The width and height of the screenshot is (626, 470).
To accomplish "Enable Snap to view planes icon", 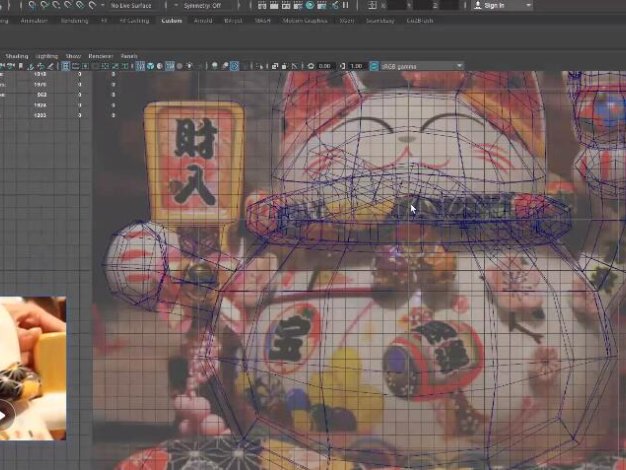I will click(x=80, y=5).
